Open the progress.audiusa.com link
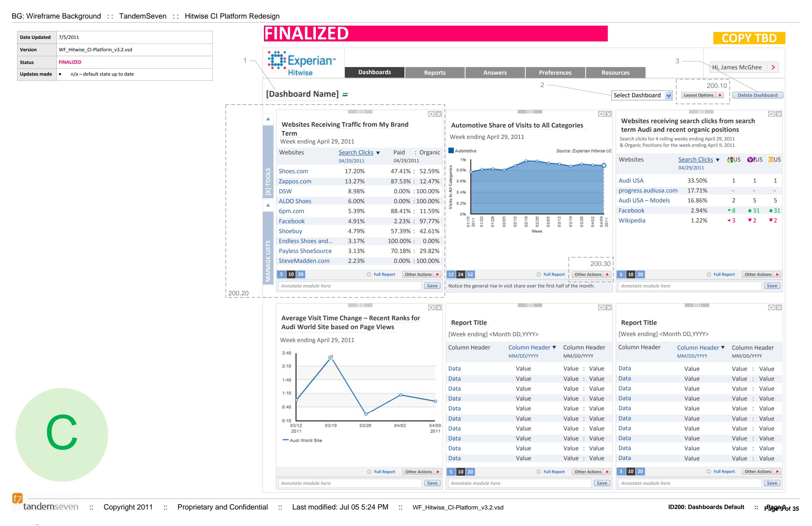 click(648, 190)
